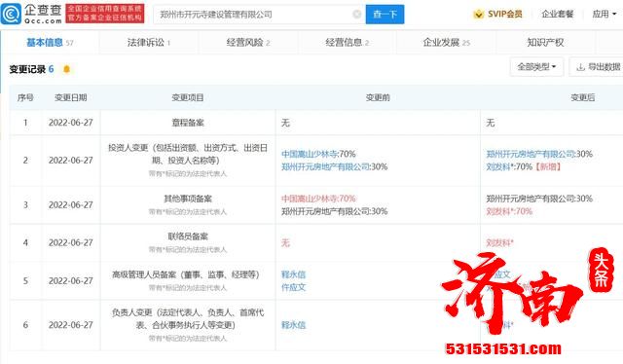Open 刘发科 link in row 2 变更后

(x=498, y=166)
